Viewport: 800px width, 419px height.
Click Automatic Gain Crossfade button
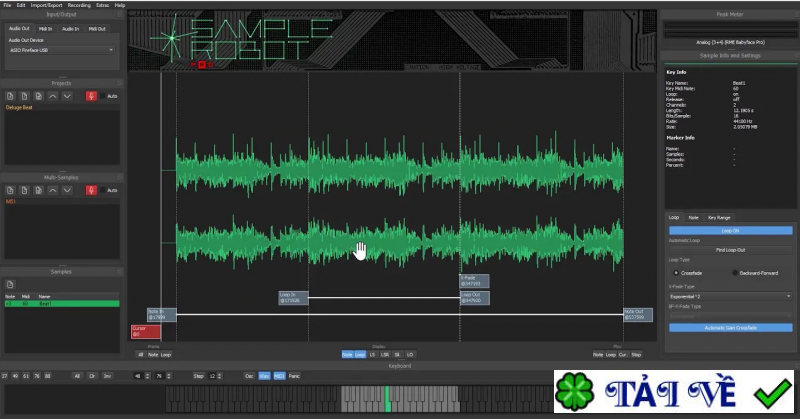(x=731, y=328)
